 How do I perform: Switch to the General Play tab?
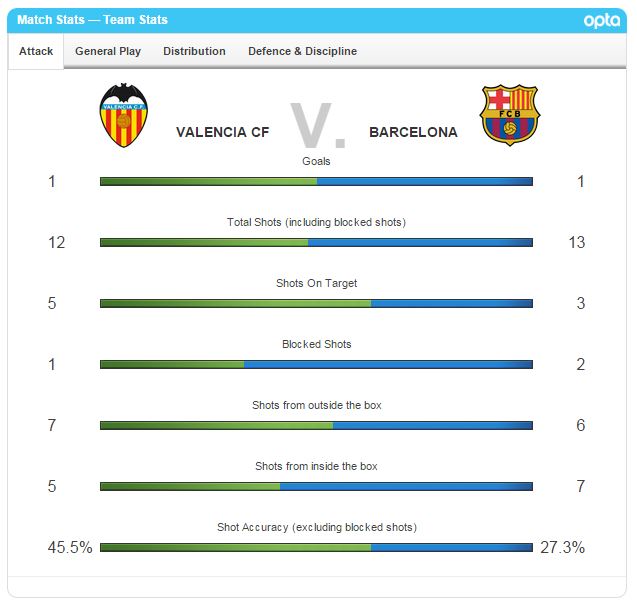[x=108, y=51]
